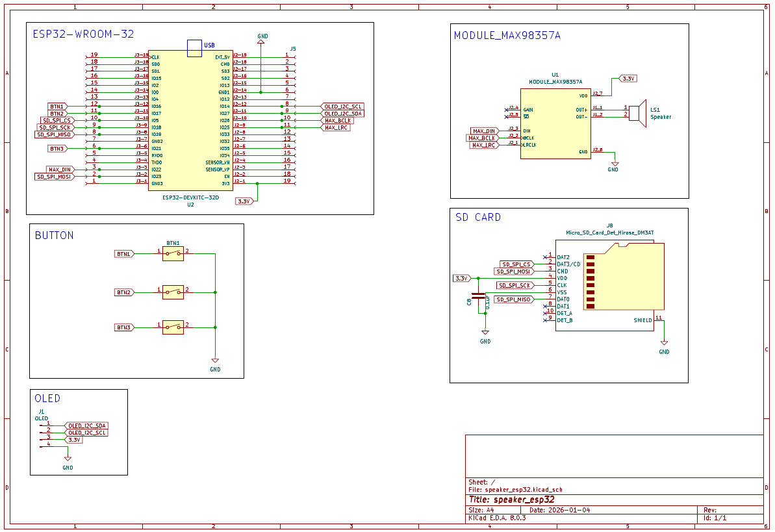Click the BUTTON section heading
This screenshot has width=775, height=532.
[55, 235]
